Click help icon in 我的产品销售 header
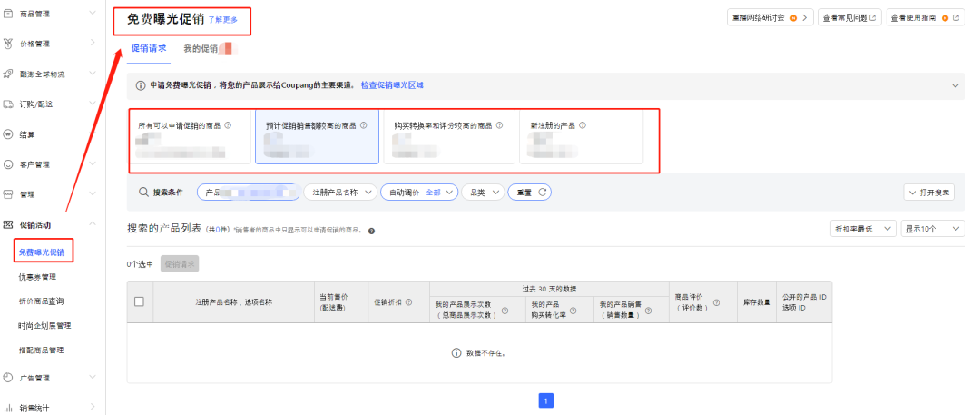This screenshot has height=415, width=980. [x=648, y=310]
